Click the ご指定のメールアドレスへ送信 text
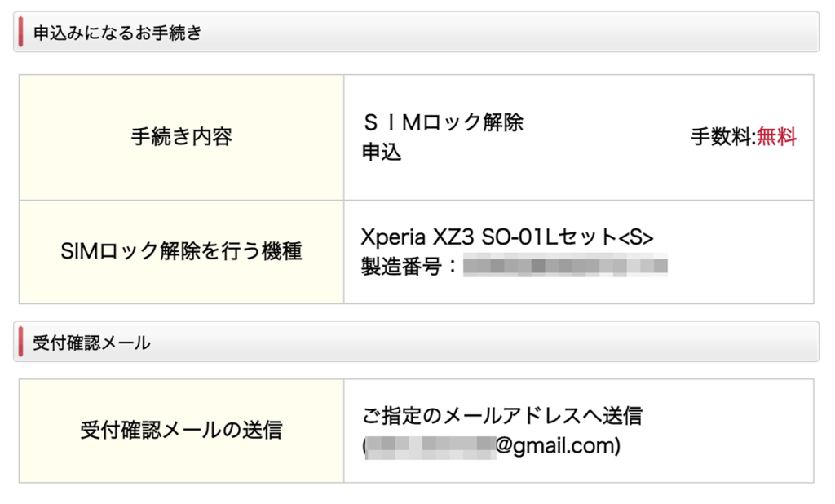This screenshot has width=835, height=504. point(502,416)
